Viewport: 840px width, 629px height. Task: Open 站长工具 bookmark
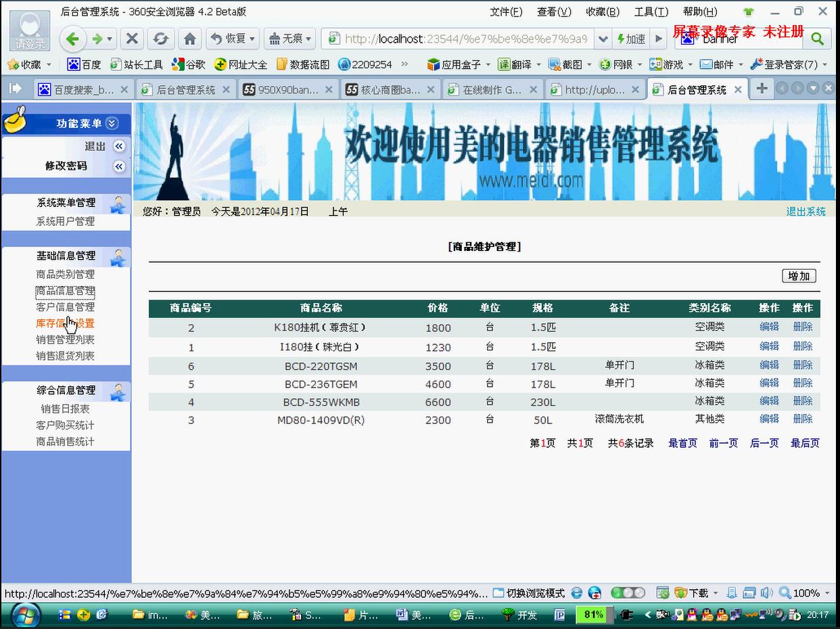click(137, 64)
